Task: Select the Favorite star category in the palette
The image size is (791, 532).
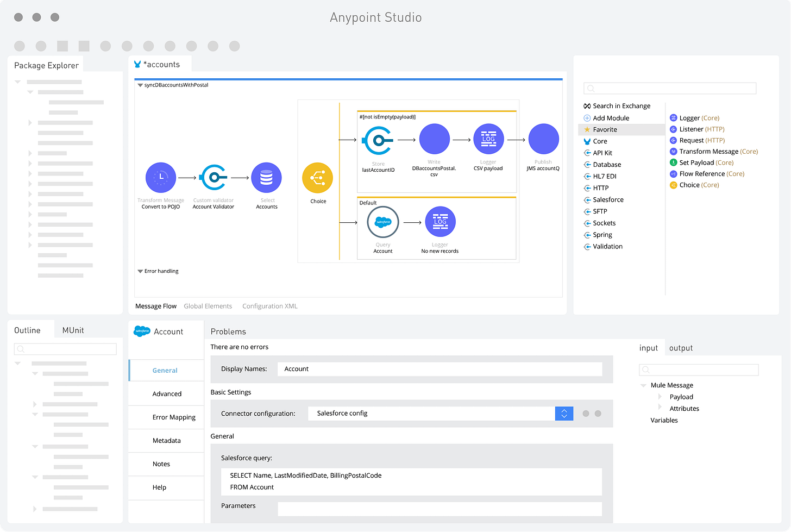Action: [605, 129]
